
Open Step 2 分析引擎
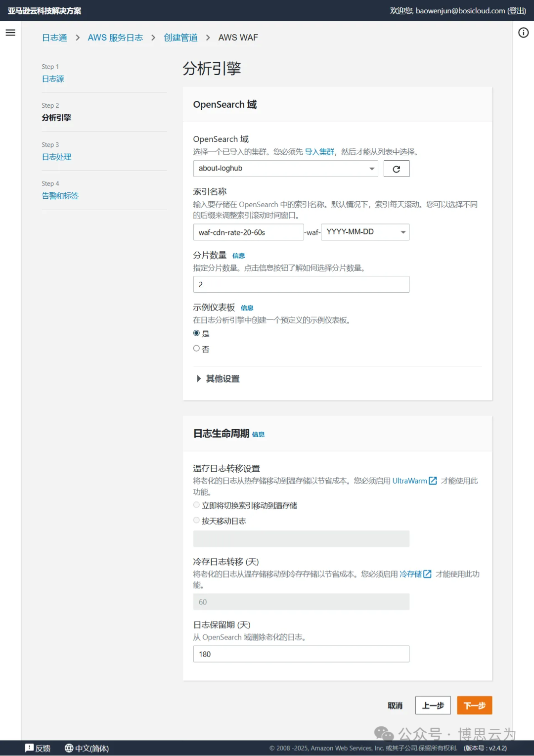click(x=56, y=118)
